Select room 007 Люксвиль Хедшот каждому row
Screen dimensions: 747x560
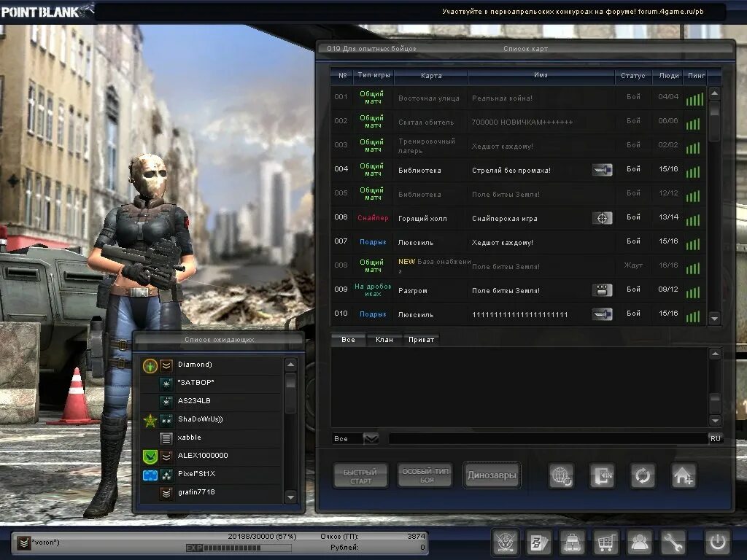click(519, 242)
